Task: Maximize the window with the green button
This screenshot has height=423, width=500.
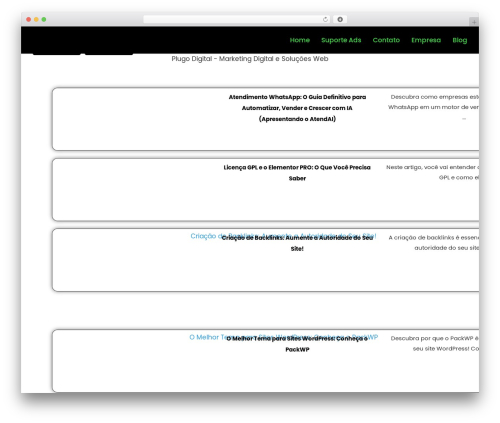Action: (44, 19)
